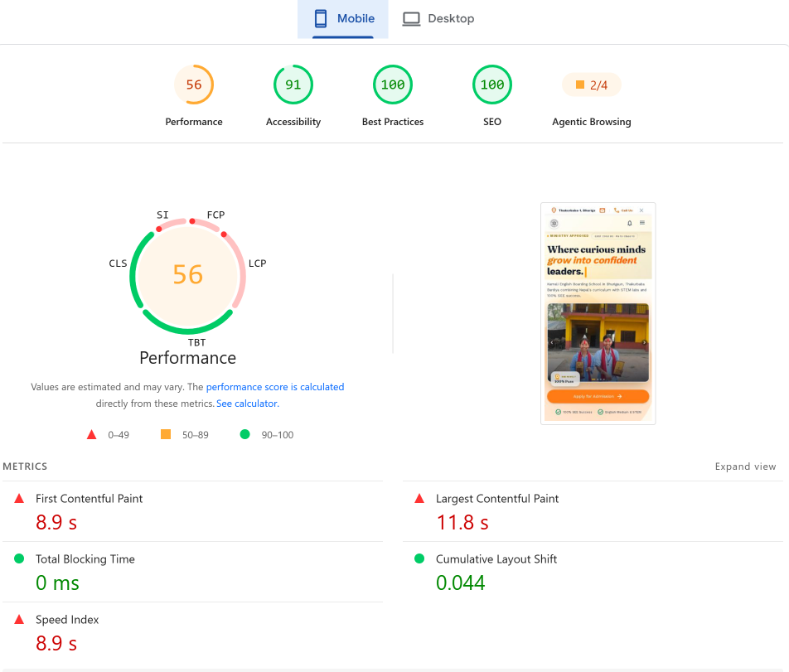Click the Total Blocking Time metric title
The image size is (789, 672).
(85, 558)
